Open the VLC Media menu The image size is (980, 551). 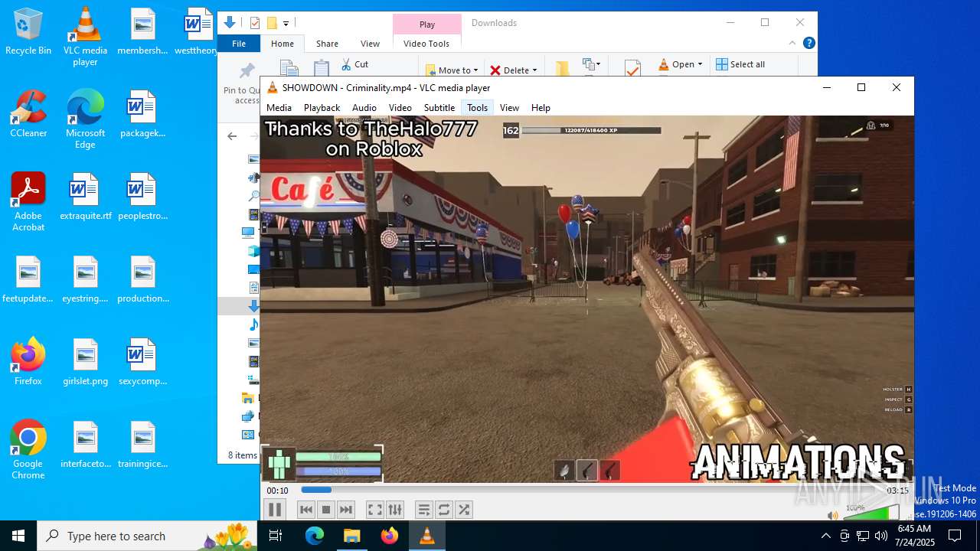pyautogui.click(x=279, y=108)
